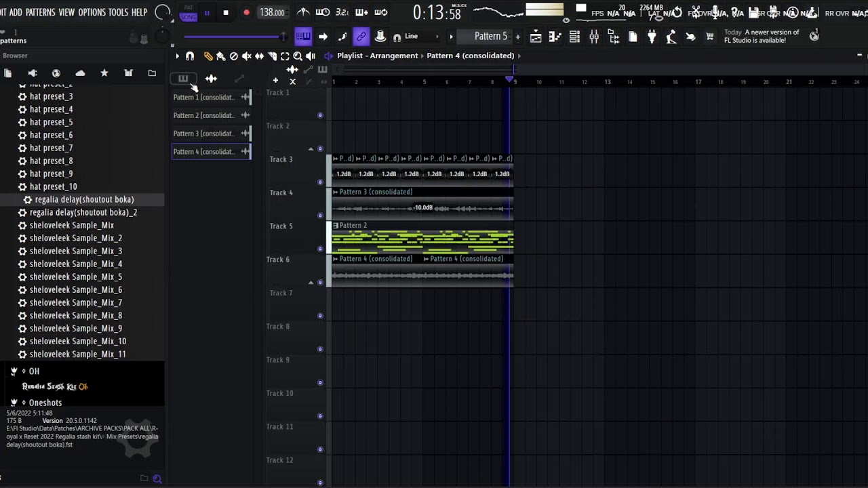Open the mixer view icon
868x488 pixels.
coord(594,37)
